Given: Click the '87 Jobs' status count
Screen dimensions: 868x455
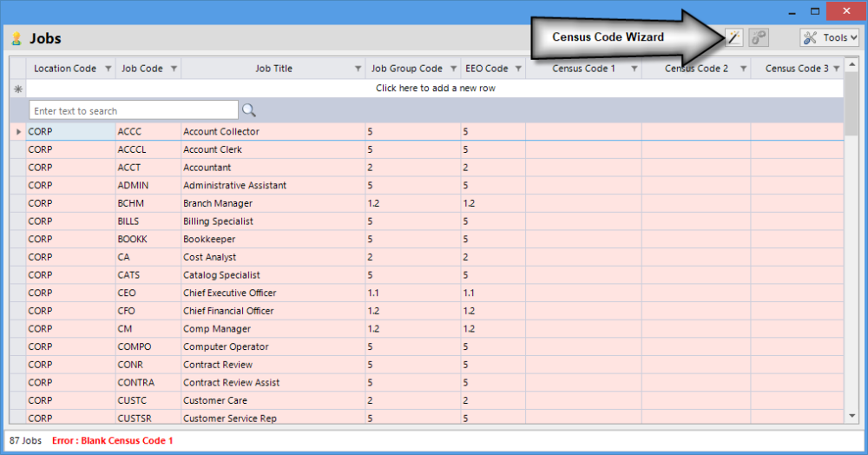Looking at the screenshot, I should (25, 440).
